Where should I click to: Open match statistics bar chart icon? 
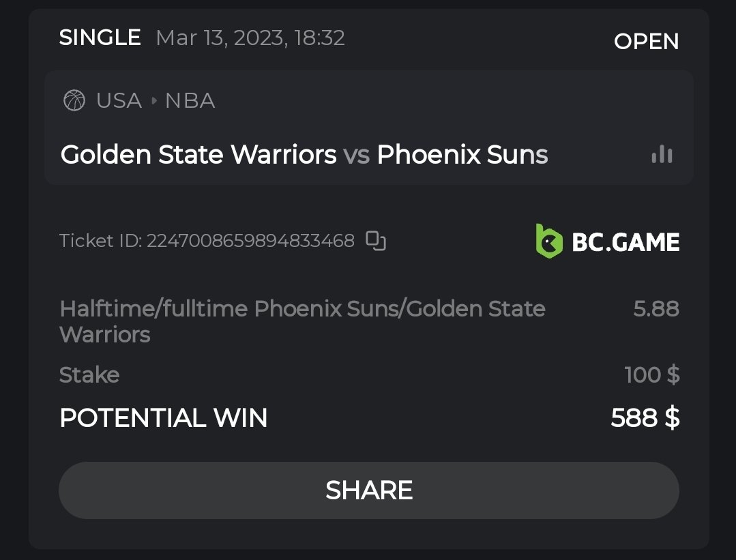coord(662,156)
